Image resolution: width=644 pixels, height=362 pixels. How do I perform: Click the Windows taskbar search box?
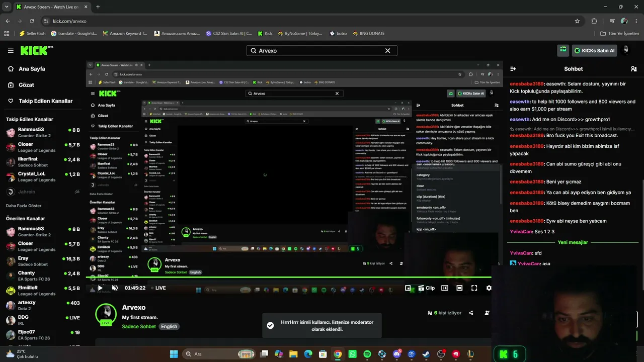click(218, 354)
